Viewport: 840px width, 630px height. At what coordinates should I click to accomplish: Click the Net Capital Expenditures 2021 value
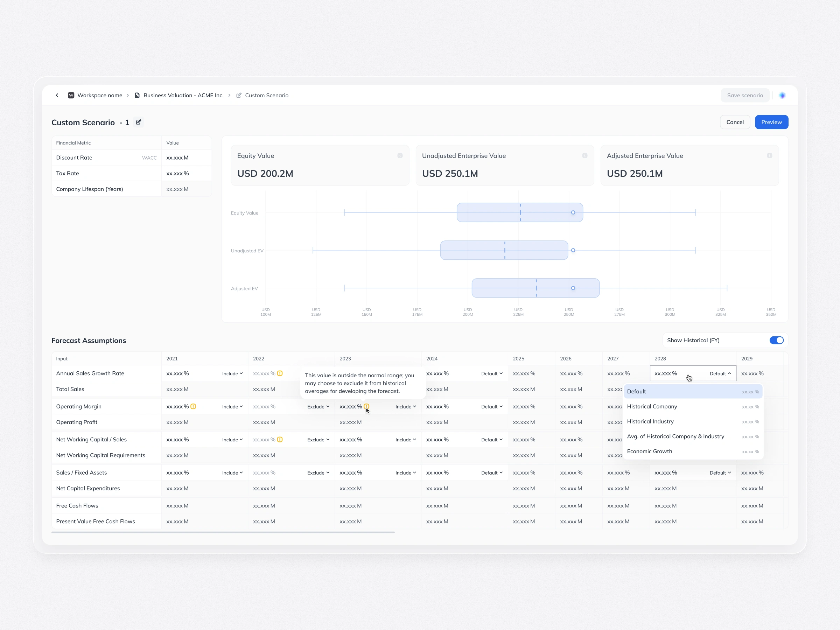tap(177, 488)
